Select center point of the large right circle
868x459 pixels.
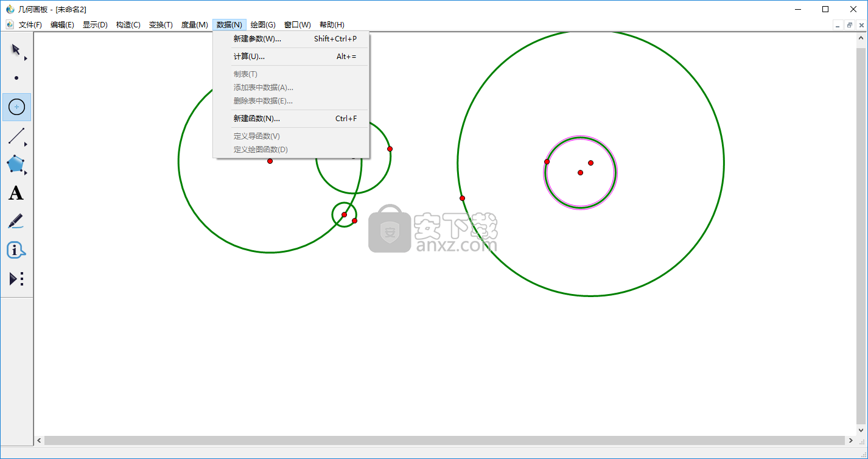(590, 163)
